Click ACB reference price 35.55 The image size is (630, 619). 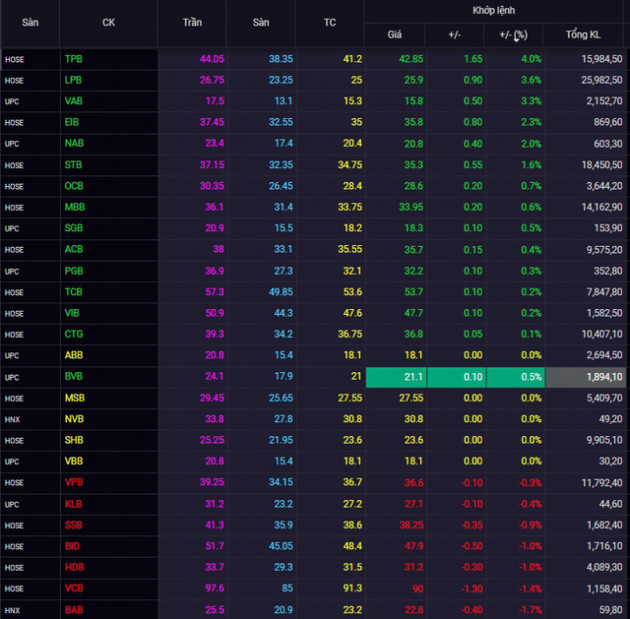(350, 249)
